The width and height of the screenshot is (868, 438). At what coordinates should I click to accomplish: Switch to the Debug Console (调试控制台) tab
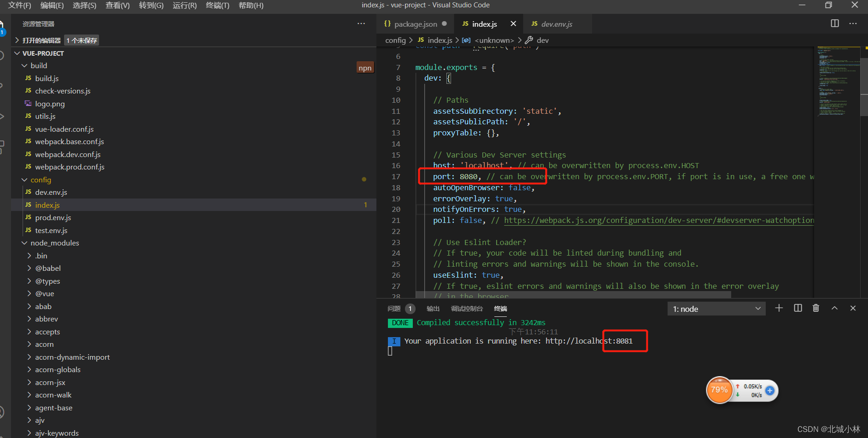(x=467, y=309)
